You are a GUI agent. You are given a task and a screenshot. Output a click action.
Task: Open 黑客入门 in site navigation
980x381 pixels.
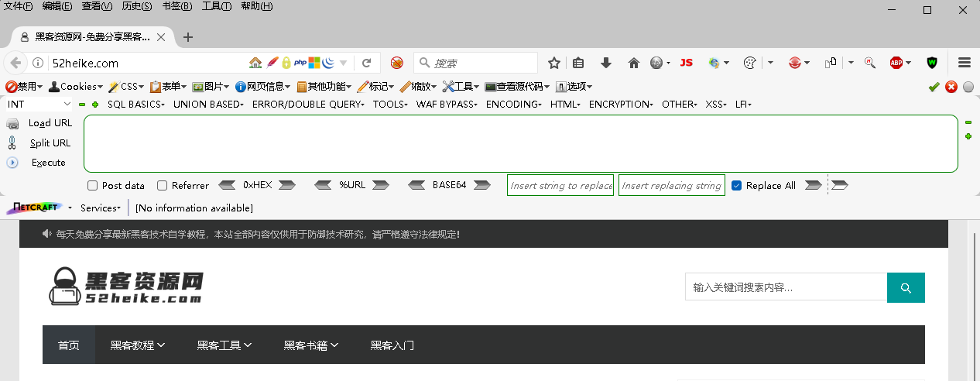click(392, 345)
